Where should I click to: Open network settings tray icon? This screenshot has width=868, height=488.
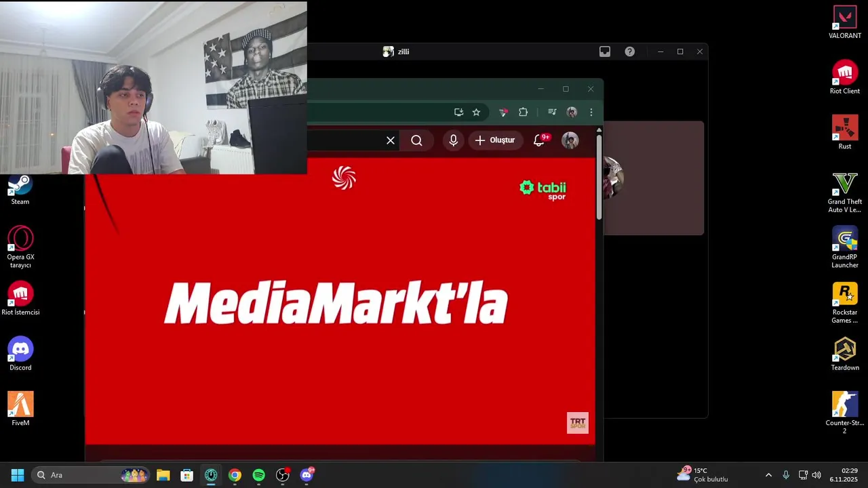tap(803, 475)
